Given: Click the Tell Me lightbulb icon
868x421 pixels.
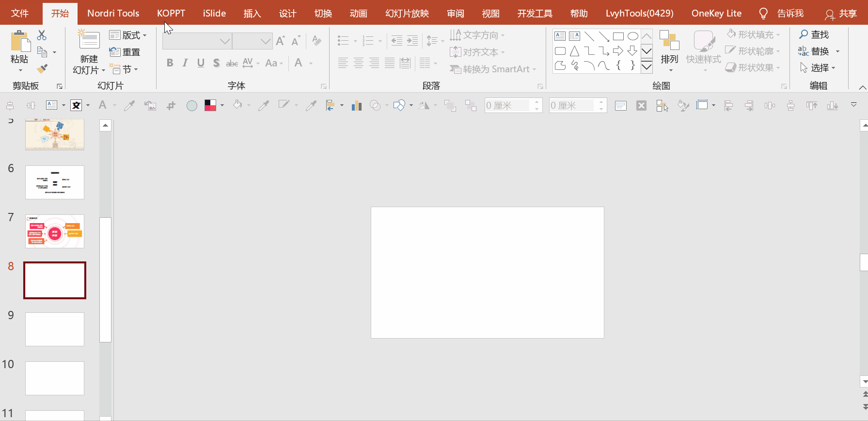Looking at the screenshot, I should click(x=763, y=14).
